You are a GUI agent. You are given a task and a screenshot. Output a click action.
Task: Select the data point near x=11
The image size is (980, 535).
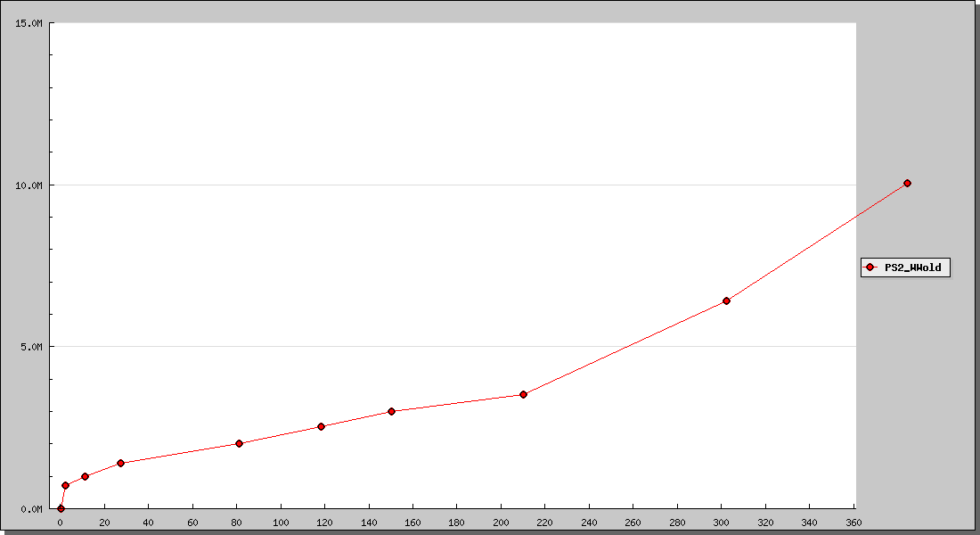[85, 477]
